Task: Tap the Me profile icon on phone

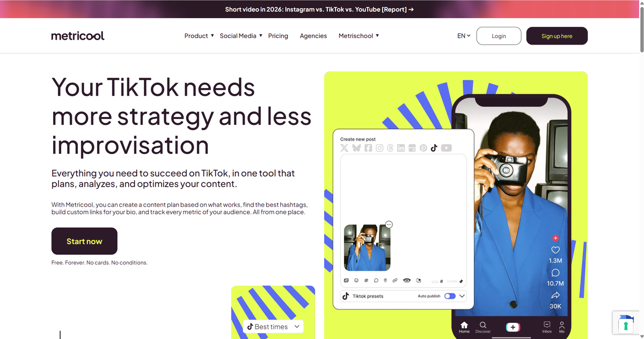Action: click(562, 325)
